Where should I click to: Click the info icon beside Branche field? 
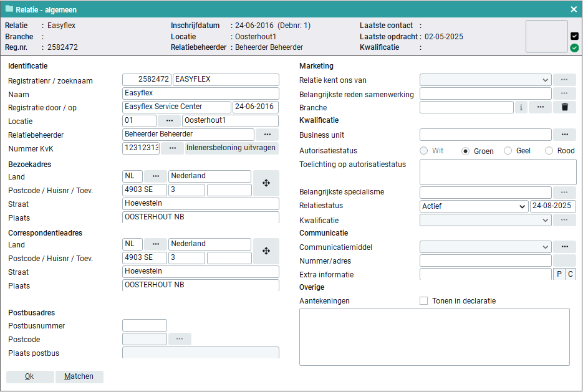[x=521, y=107]
